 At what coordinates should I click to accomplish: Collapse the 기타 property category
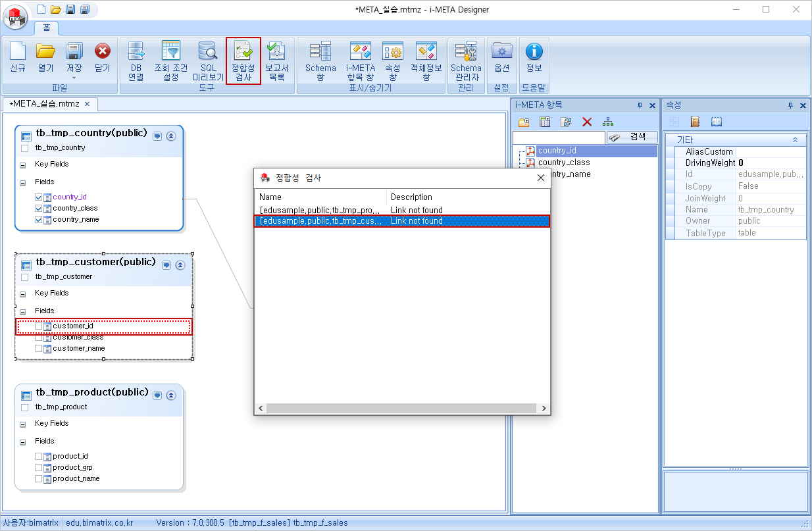click(795, 140)
